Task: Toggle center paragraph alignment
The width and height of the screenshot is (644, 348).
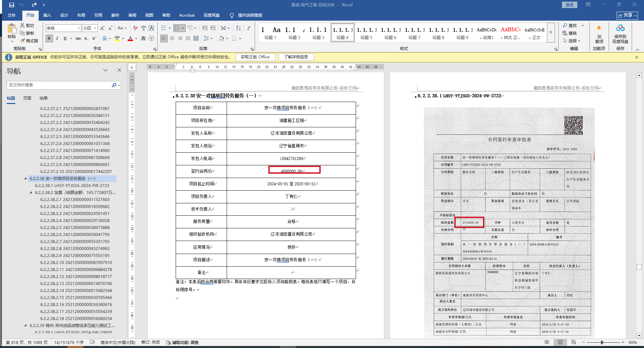Action: point(172,38)
